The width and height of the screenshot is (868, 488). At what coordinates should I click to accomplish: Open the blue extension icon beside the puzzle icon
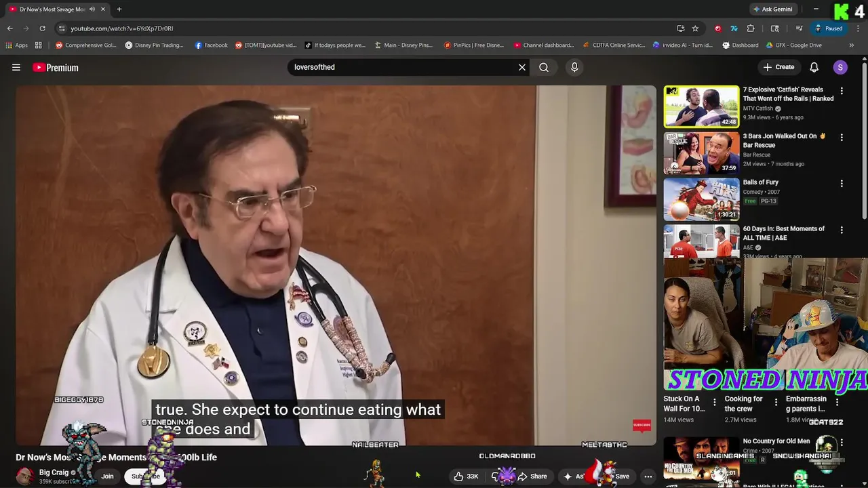coord(734,28)
